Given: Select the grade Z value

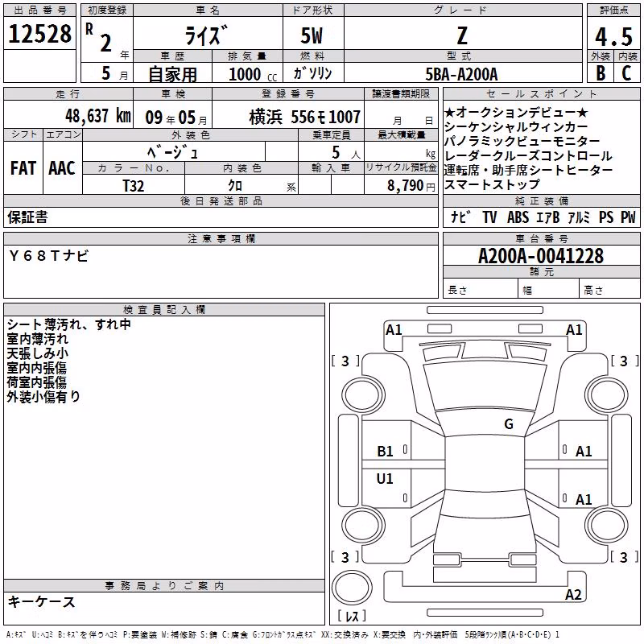Looking at the screenshot, I should [462, 35].
